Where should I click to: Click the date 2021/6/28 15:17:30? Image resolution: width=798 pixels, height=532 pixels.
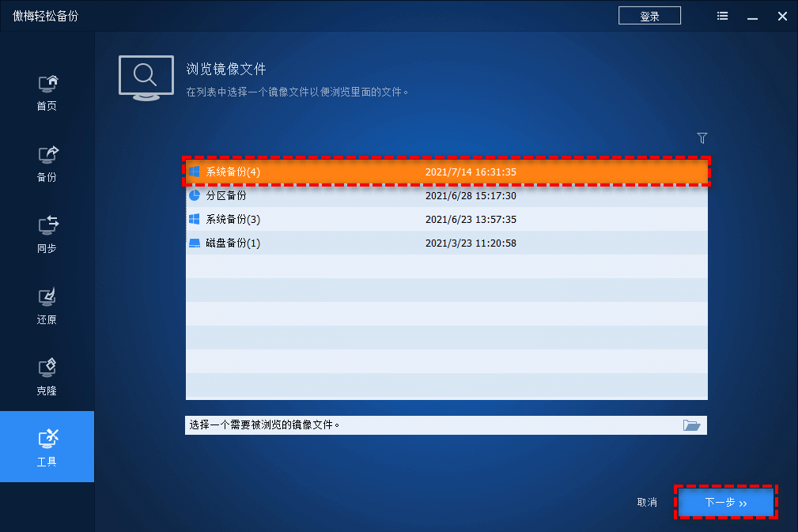click(x=471, y=195)
